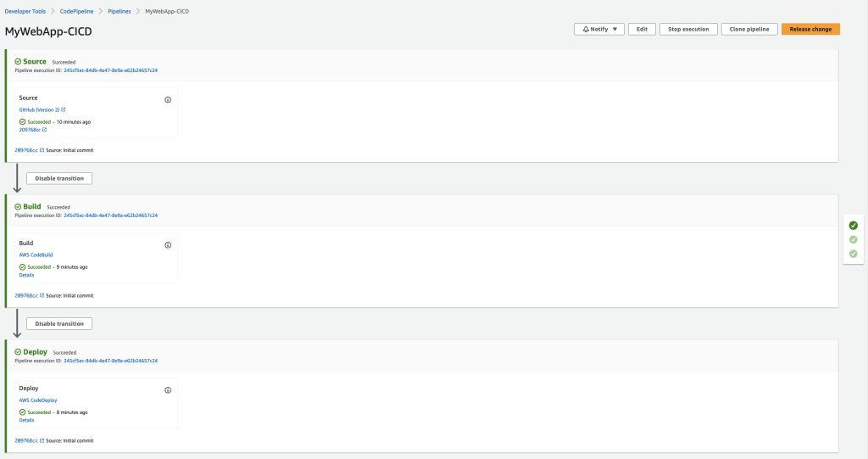Go to CodePipeline breadcrumb
This screenshot has width=868, height=459.
pyautogui.click(x=76, y=11)
